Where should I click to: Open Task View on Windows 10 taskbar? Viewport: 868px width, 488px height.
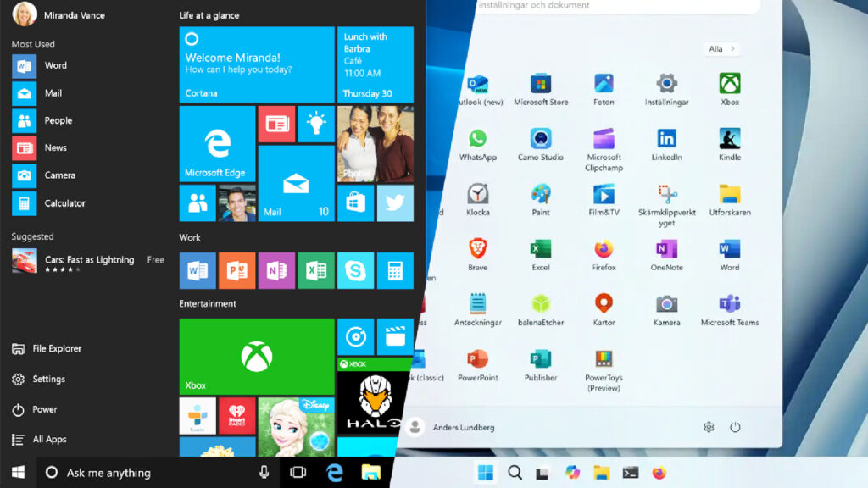coord(298,473)
